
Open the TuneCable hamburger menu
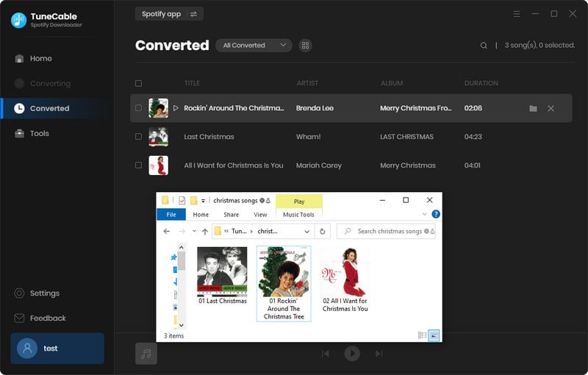point(517,14)
